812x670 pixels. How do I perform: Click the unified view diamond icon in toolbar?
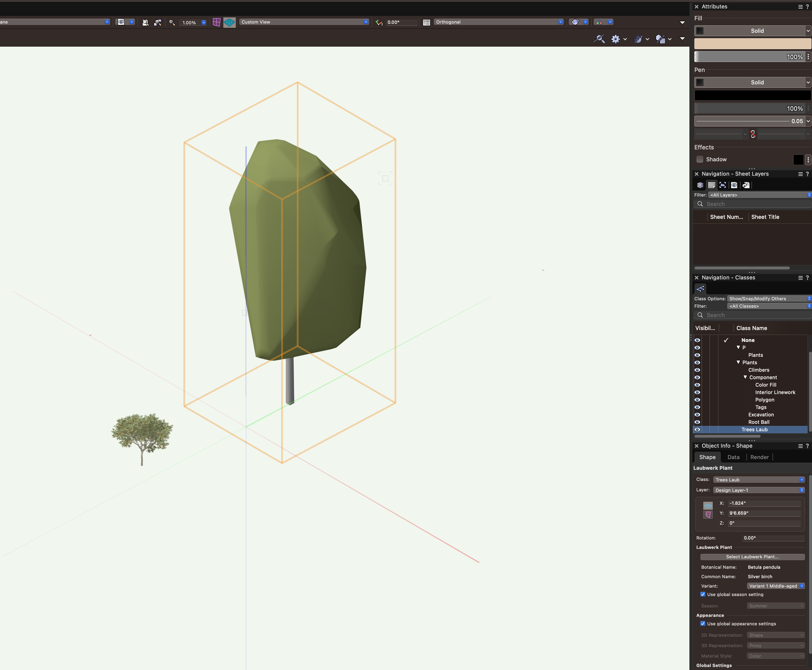(230, 22)
